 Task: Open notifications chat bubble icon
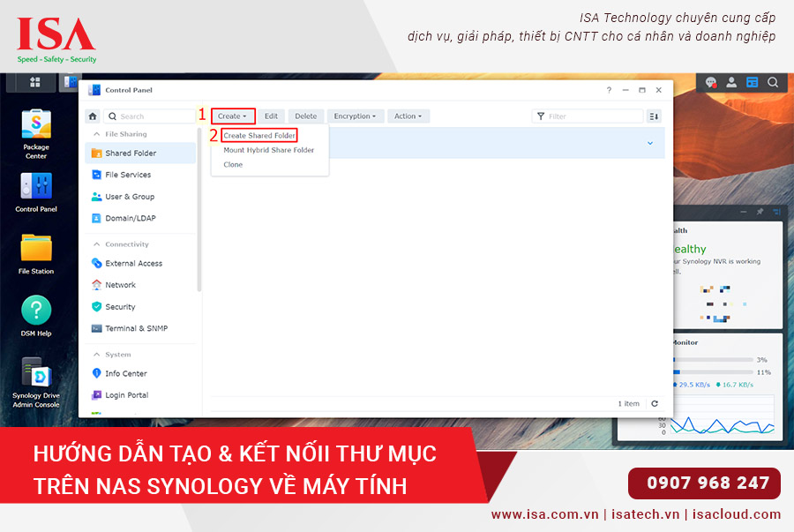pos(711,82)
